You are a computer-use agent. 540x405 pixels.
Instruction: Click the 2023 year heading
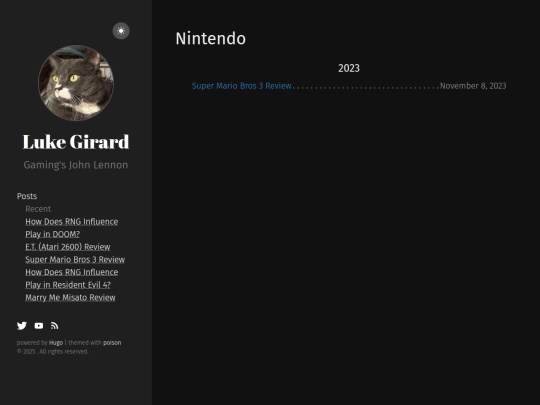click(349, 68)
